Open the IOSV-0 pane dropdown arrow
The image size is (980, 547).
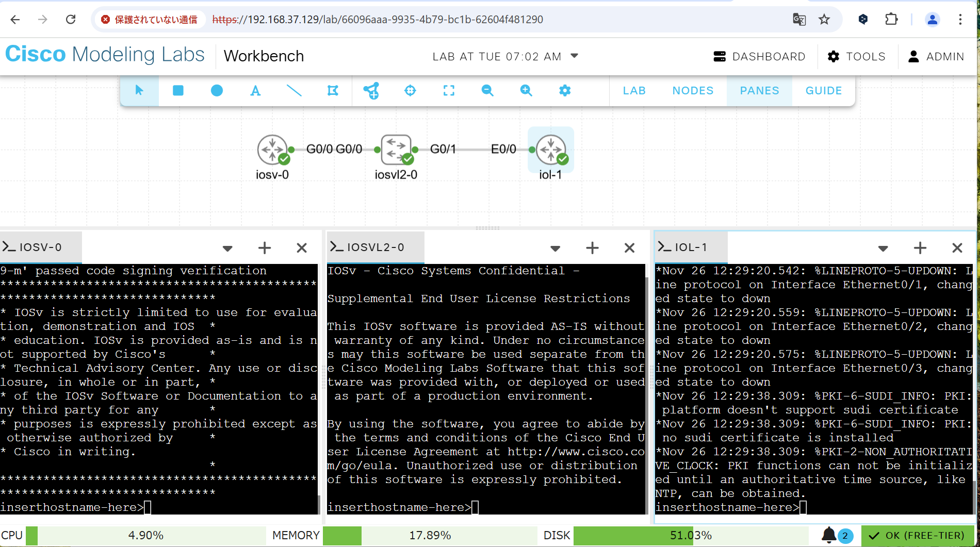coord(227,248)
